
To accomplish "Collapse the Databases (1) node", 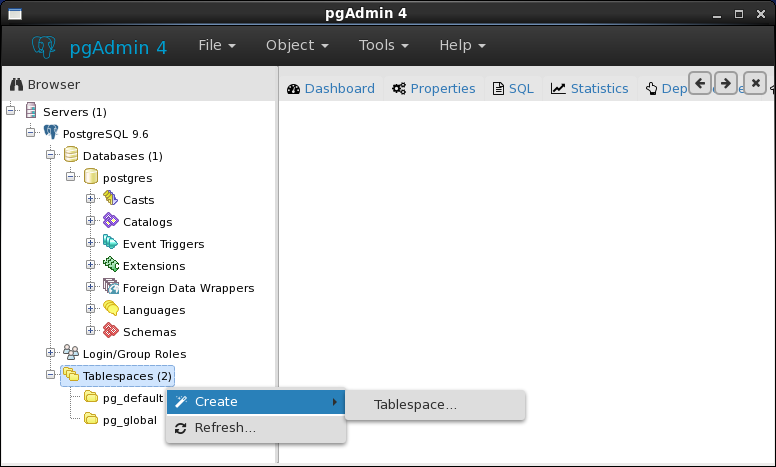I will [x=50, y=155].
